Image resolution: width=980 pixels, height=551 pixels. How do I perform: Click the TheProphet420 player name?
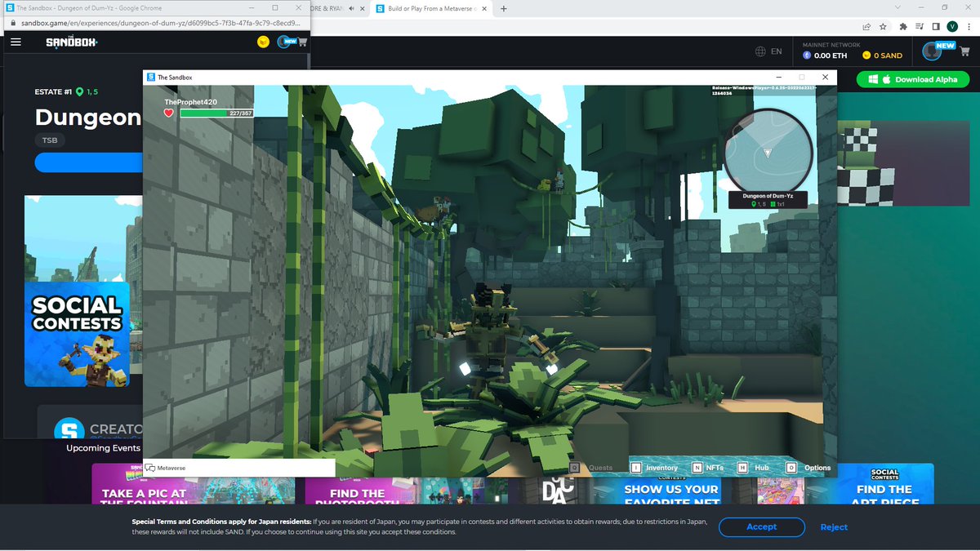(x=190, y=102)
